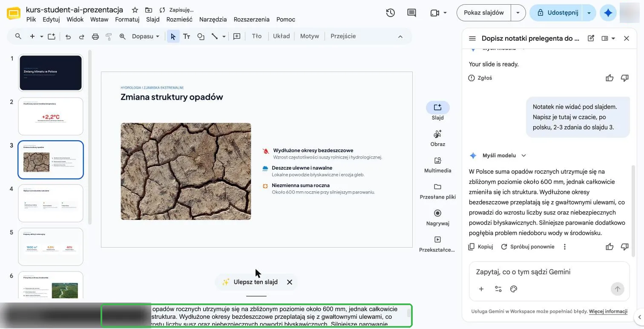Click the redo arrow

[81, 36]
